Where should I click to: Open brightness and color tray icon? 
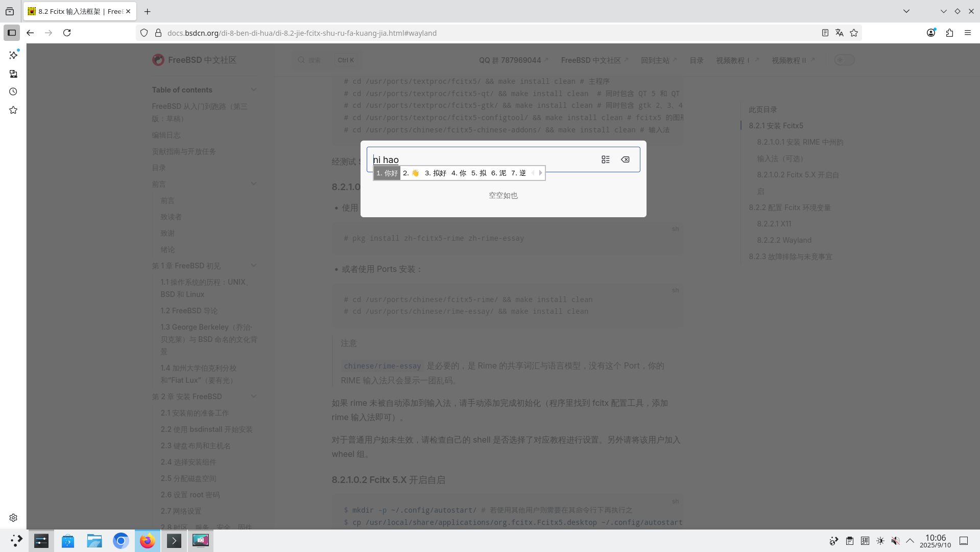[x=880, y=541]
